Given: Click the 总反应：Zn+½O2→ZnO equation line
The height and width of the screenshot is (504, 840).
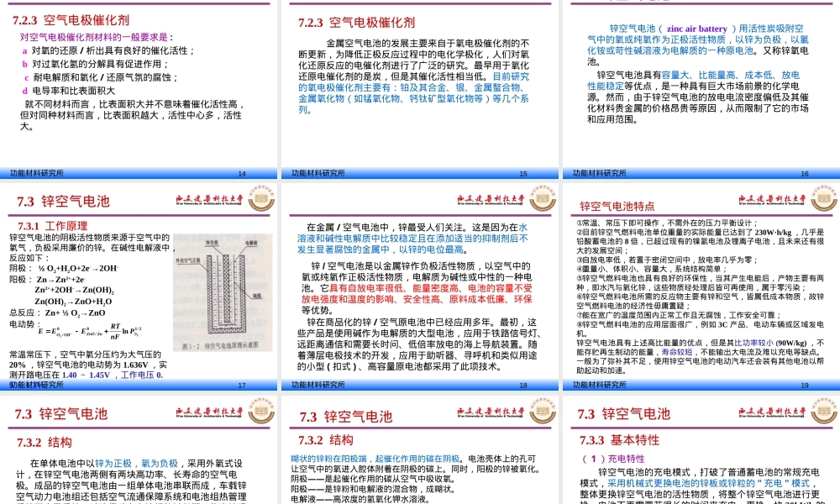Looking at the screenshot, I should coord(57,312).
